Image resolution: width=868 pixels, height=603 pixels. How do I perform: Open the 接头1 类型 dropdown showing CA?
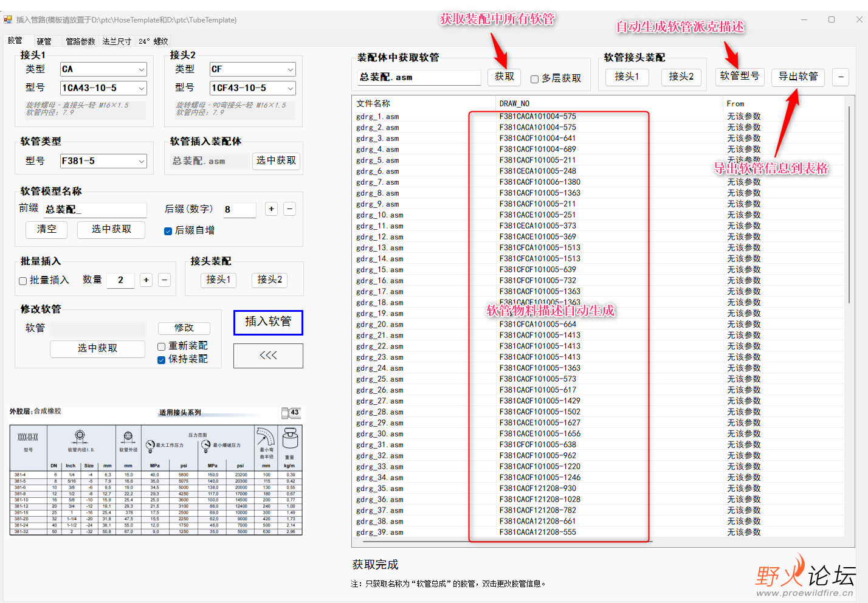[x=103, y=69]
